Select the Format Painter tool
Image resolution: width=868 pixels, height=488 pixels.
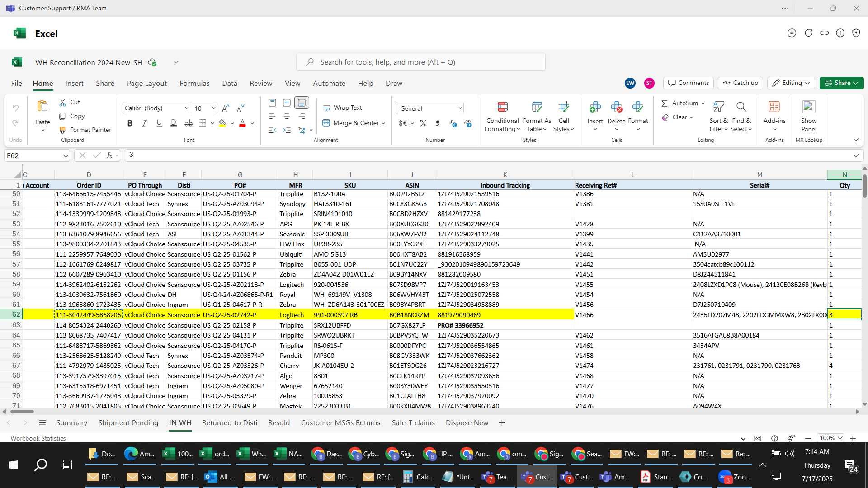pyautogui.click(x=85, y=130)
